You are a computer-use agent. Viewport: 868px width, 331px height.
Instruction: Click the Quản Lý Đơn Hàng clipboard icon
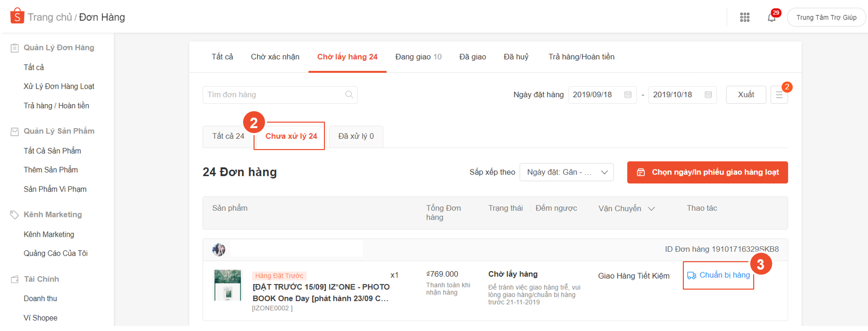(14, 48)
